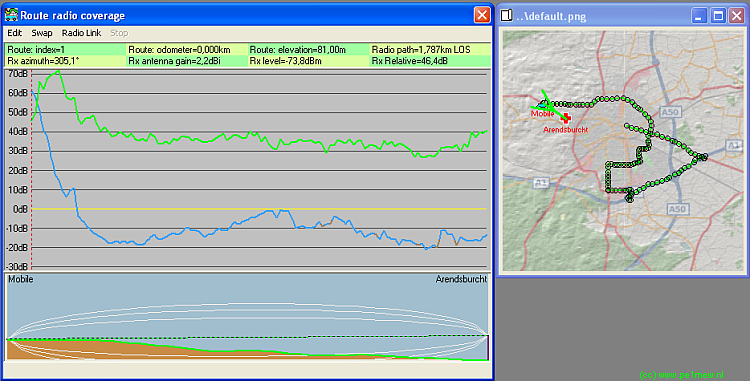
Task: Click the default.png window document icon
Action: (507, 15)
